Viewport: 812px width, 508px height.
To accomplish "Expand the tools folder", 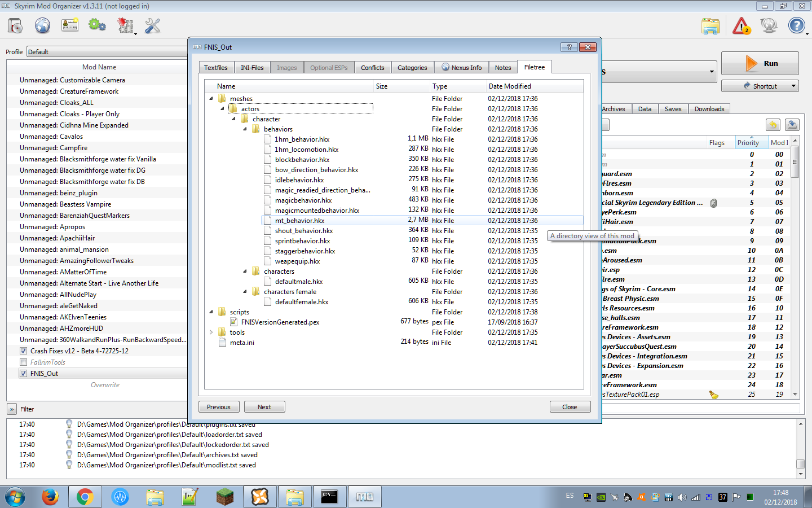I will [211, 332].
